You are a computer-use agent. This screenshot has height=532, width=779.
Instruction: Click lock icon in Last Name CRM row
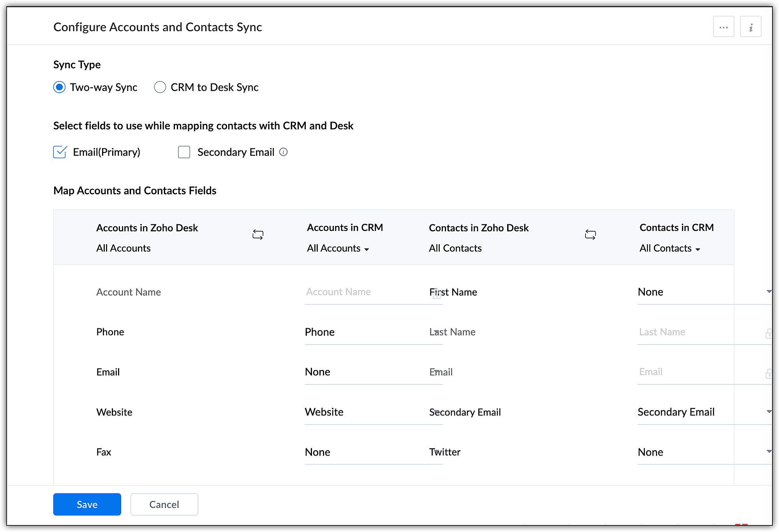click(x=768, y=333)
